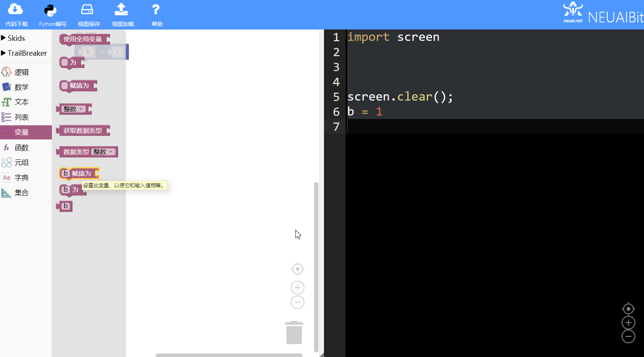Click the workspace horizontal scrollbar

[229, 355]
